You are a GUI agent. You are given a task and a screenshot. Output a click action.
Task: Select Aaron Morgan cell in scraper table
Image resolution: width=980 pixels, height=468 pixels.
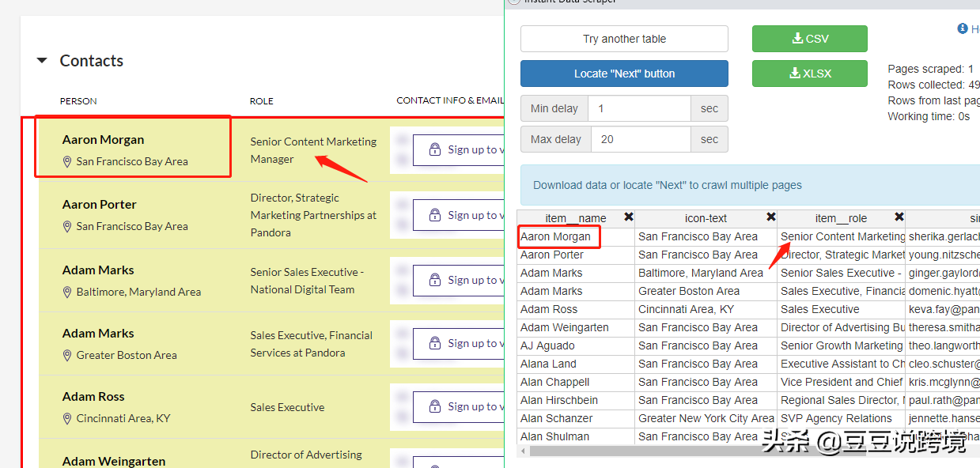tap(576, 236)
